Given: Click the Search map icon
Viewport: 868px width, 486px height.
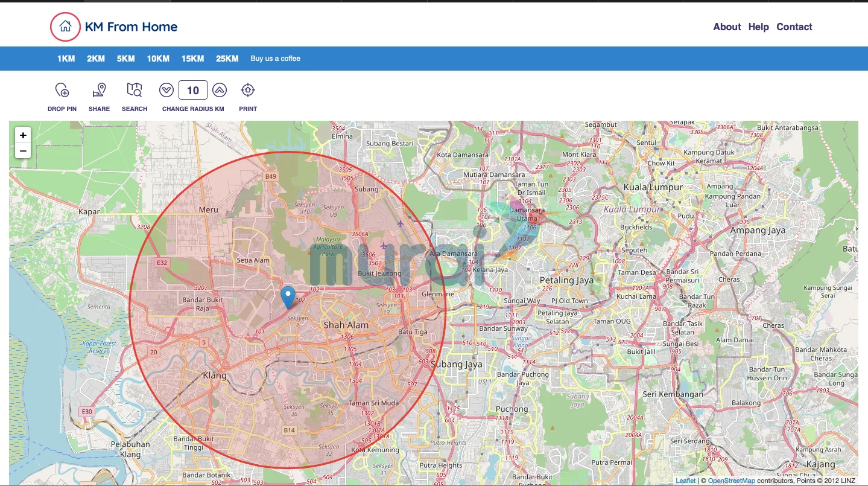Looking at the screenshot, I should pos(134,91).
